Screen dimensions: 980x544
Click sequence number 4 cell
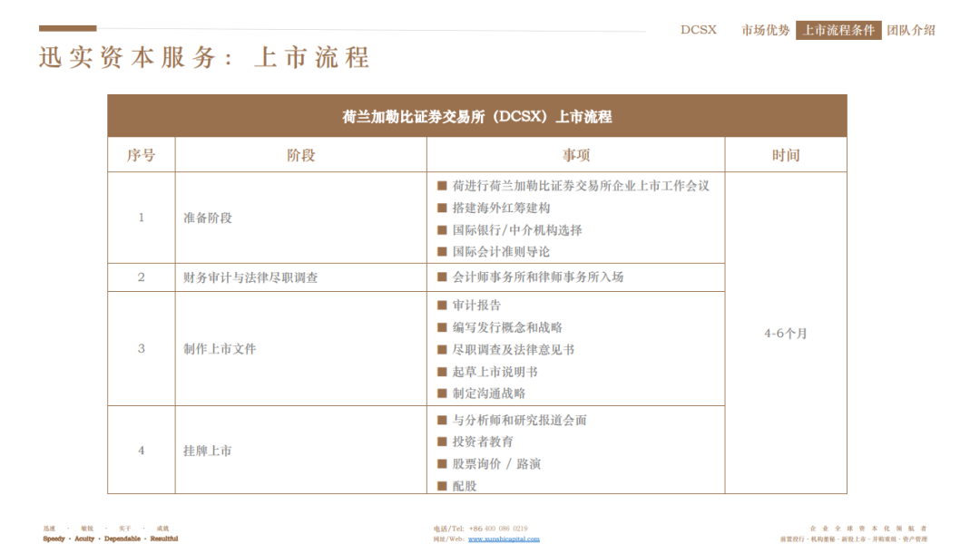(x=142, y=451)
